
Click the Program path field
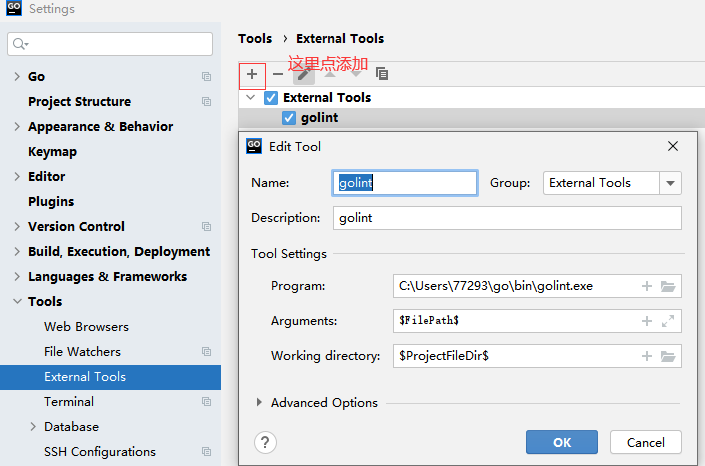pyautogui.click(x=537, y=286)
